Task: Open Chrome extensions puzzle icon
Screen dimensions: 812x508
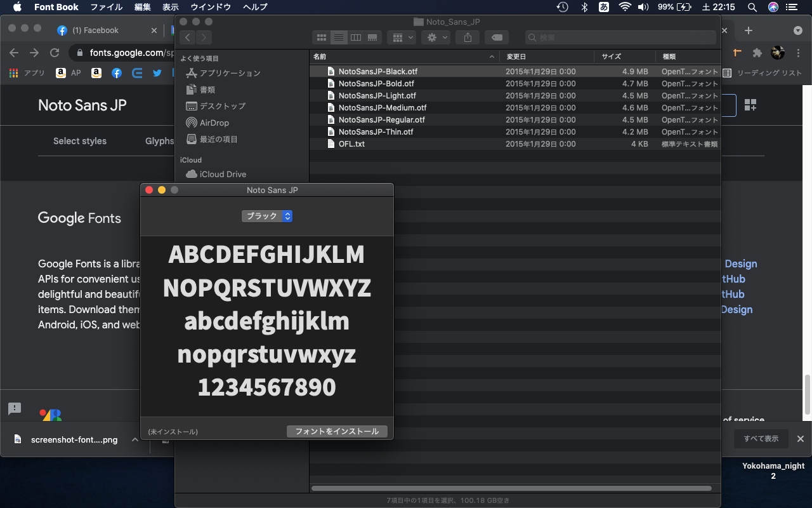Action: pyautogui.click(x=757, y=53)
